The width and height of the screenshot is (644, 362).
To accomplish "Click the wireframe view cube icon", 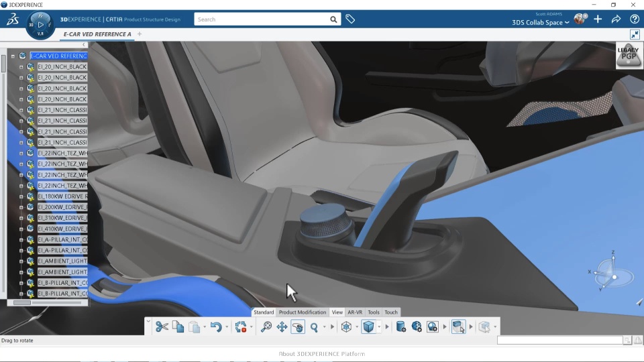I will coord(346,326).
